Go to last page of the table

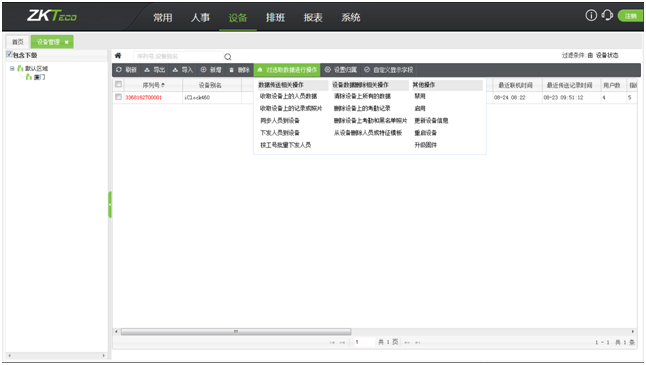417,342
